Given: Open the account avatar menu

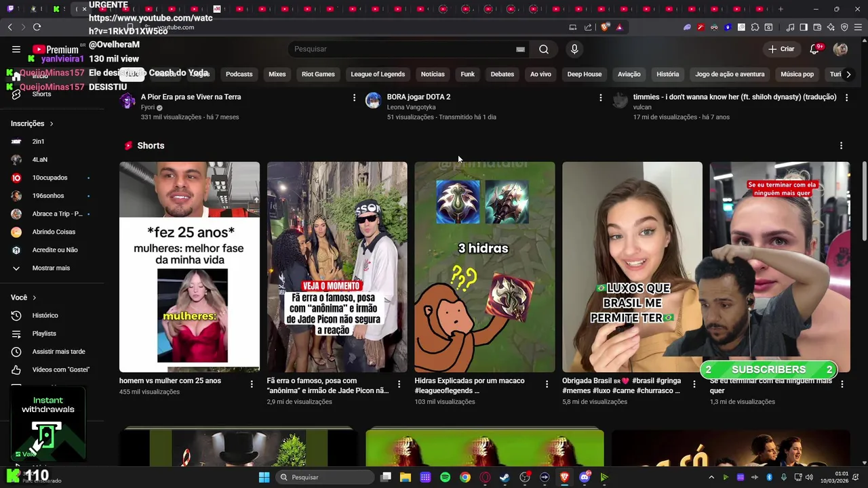Looking at the screenshot, I should [840, 49].
